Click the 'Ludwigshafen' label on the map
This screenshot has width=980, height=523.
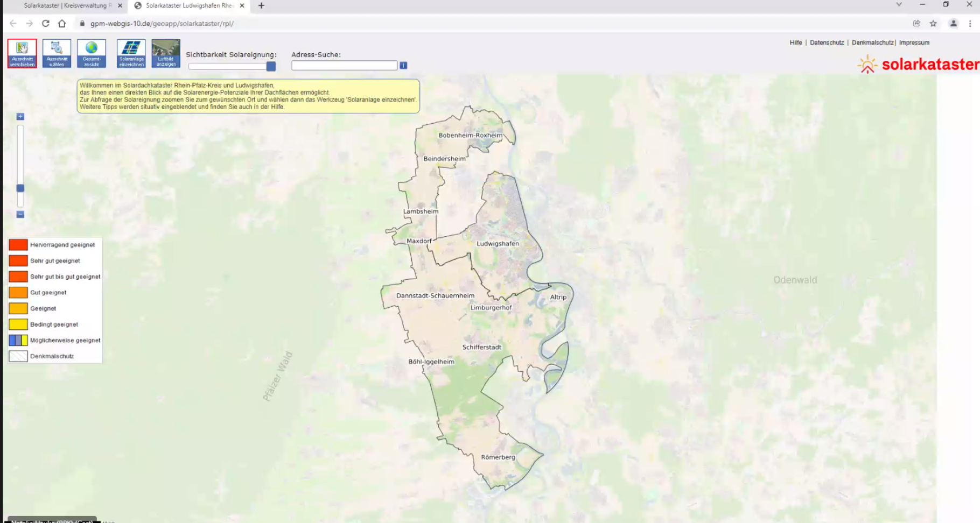click(498, 244)
